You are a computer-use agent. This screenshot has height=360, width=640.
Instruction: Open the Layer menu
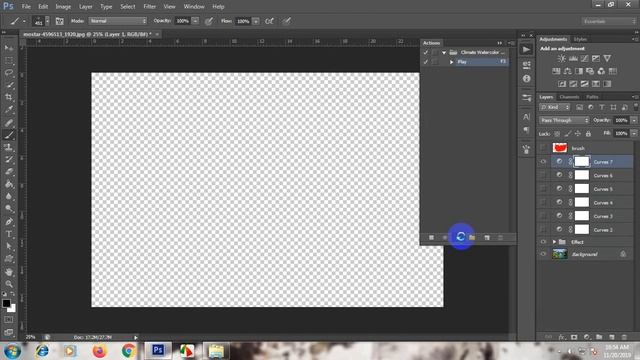[x=86, y=7]
